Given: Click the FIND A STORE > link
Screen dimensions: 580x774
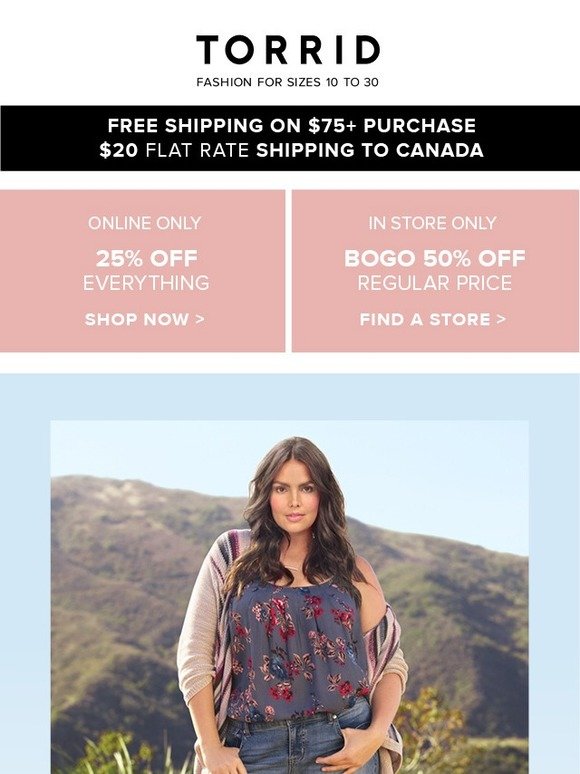Looking at the screenshot, I should (x=432, y=319).
